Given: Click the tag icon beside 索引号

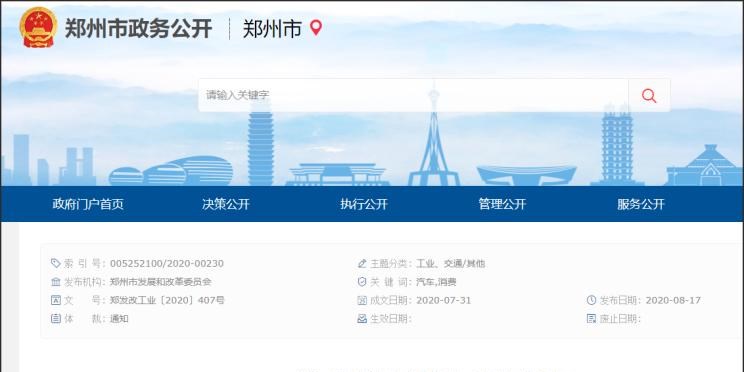Looking at the screenshot, I should click(56, 263).
